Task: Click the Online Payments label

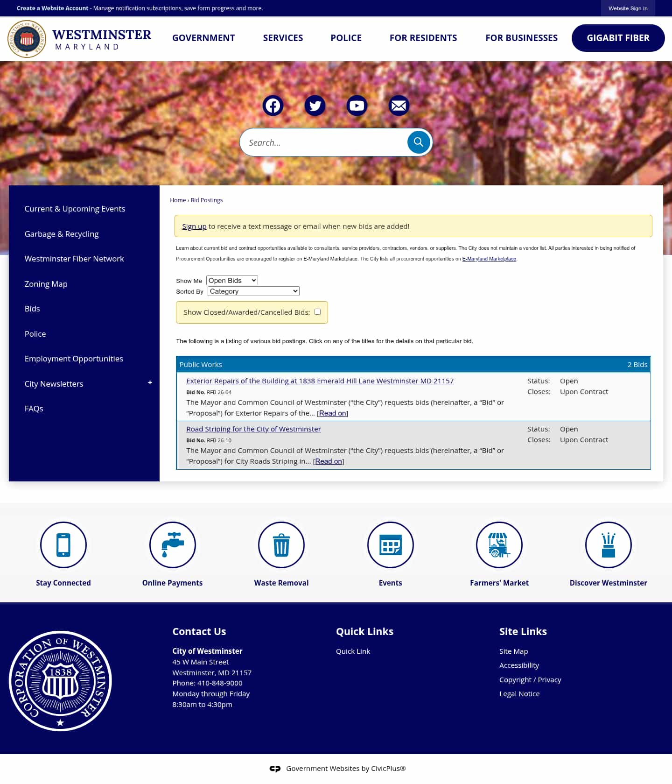Action: pyautogui.click(x=172, y=583)
